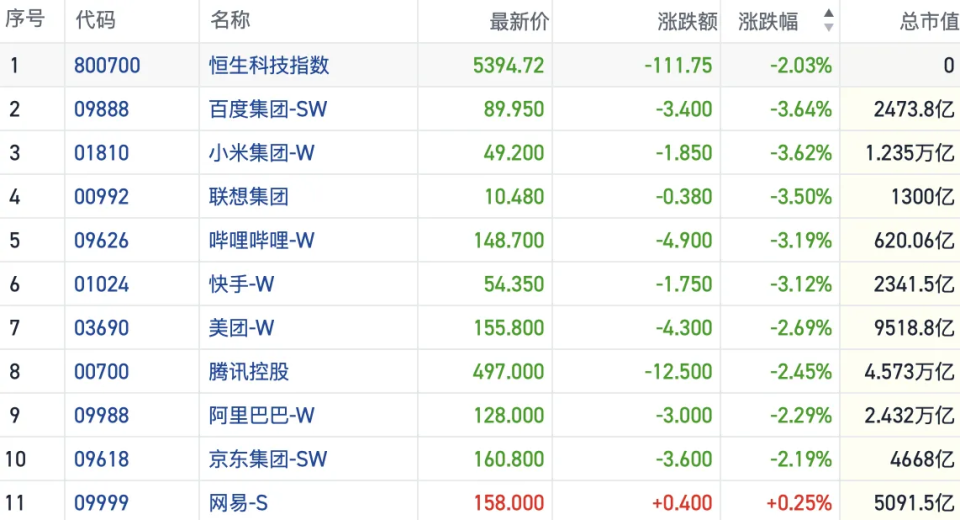Image resolution: width=960 pixels, height=520 pixels.
Task: Select red price 158.000
Action: coord(509,503)
